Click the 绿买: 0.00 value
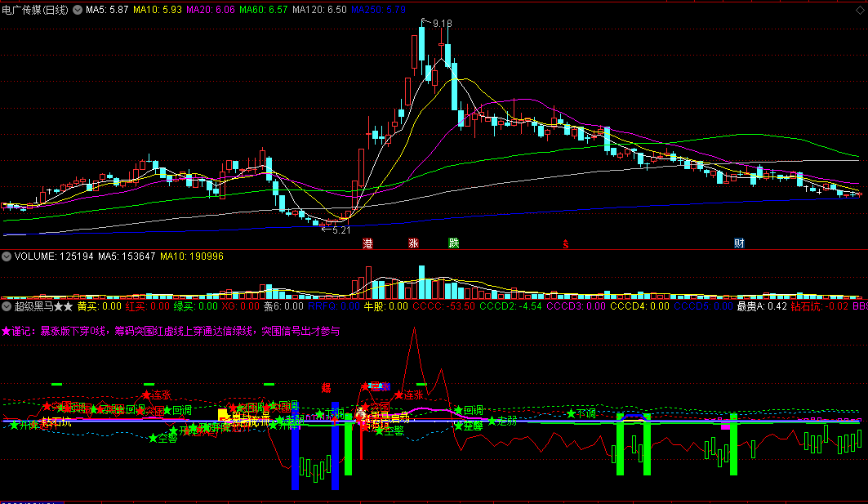868x504 pixels. click(x=195, y=306)
